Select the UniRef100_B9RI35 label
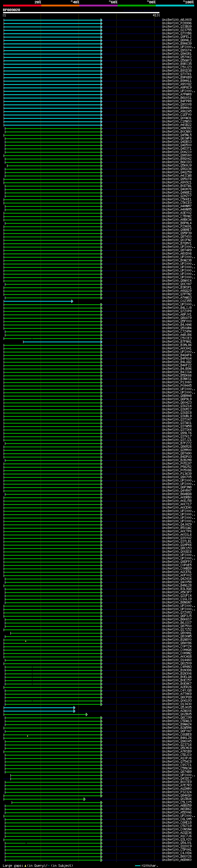Screen dimensions: 197x868 click(x=177, y=64)
